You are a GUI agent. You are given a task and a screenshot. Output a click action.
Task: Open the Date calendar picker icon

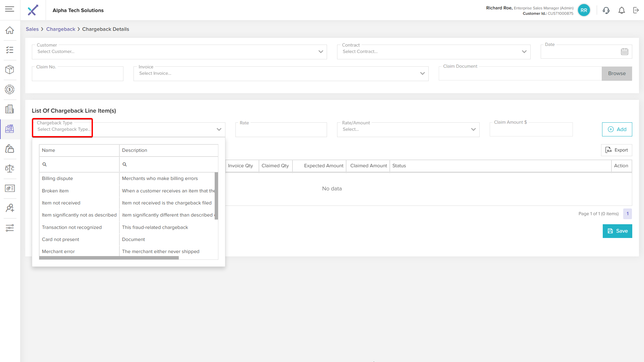tap(624, 52)
